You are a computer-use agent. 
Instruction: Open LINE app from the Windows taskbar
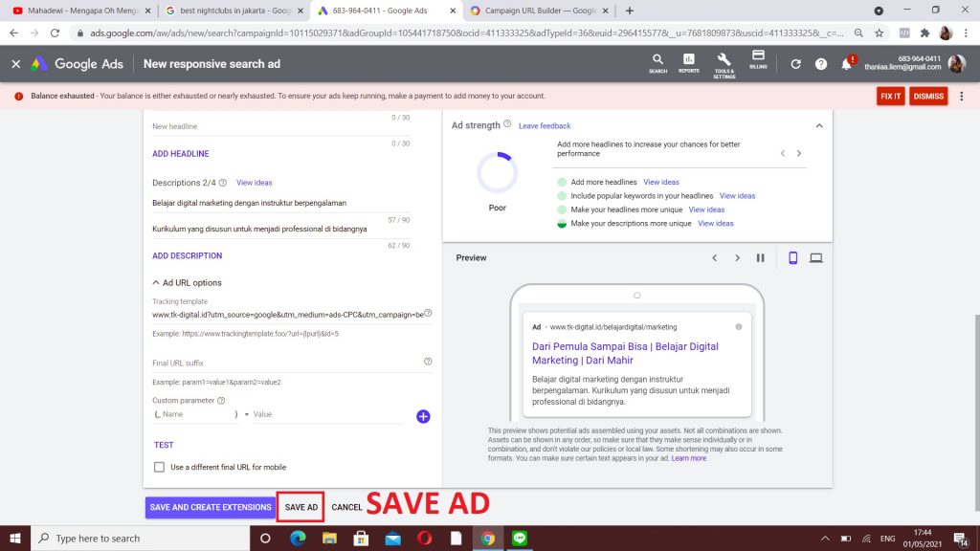click(521, 538)
